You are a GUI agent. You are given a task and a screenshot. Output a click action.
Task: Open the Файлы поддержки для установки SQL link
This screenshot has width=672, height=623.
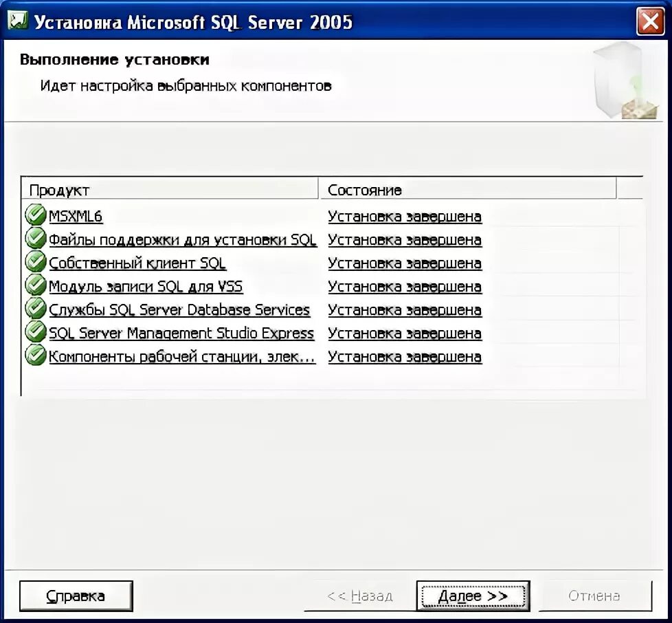(183, 240)
